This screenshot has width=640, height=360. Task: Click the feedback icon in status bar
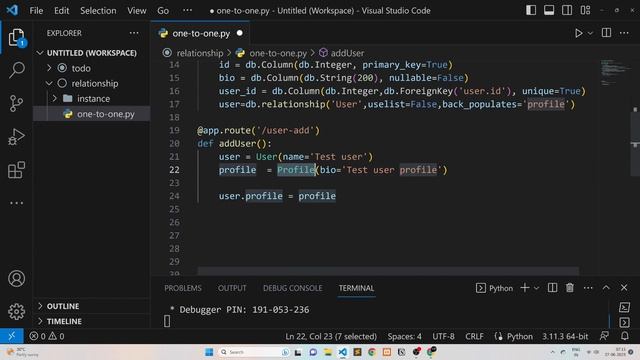point(604,336)
